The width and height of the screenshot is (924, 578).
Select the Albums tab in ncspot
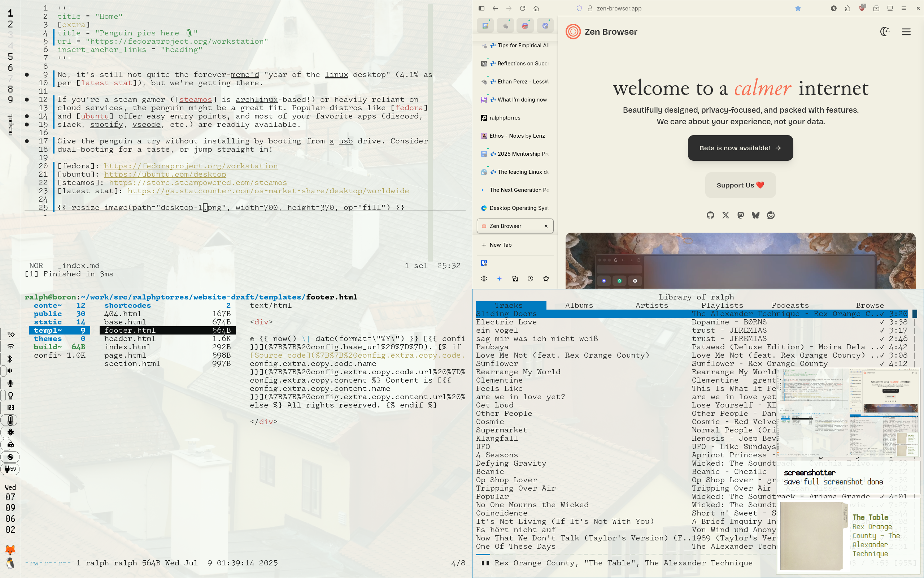[x=579, y=306]
